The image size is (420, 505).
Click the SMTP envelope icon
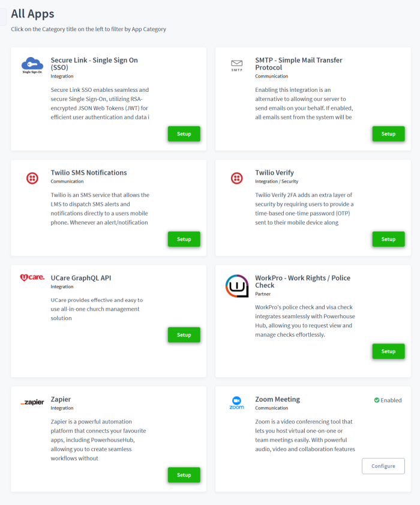pyautogui.click(x=236, y=64)
